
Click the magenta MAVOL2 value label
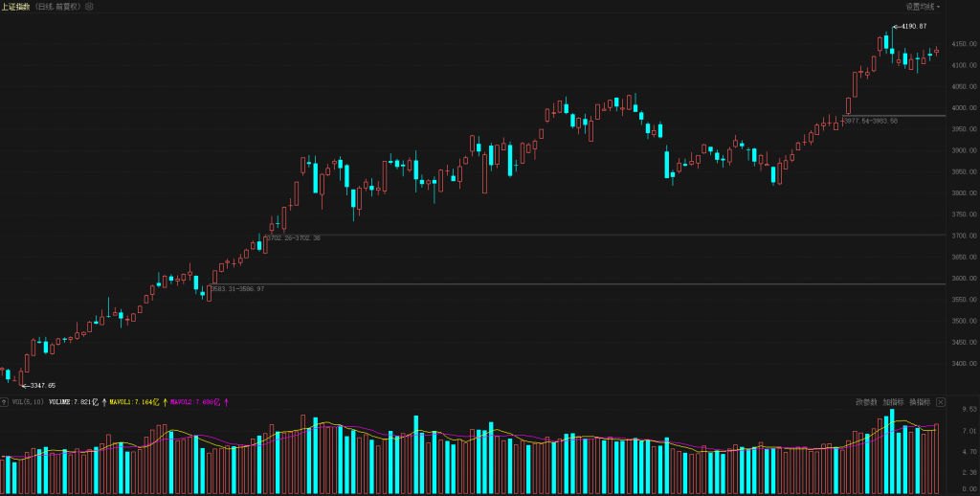tap(194, 402)
